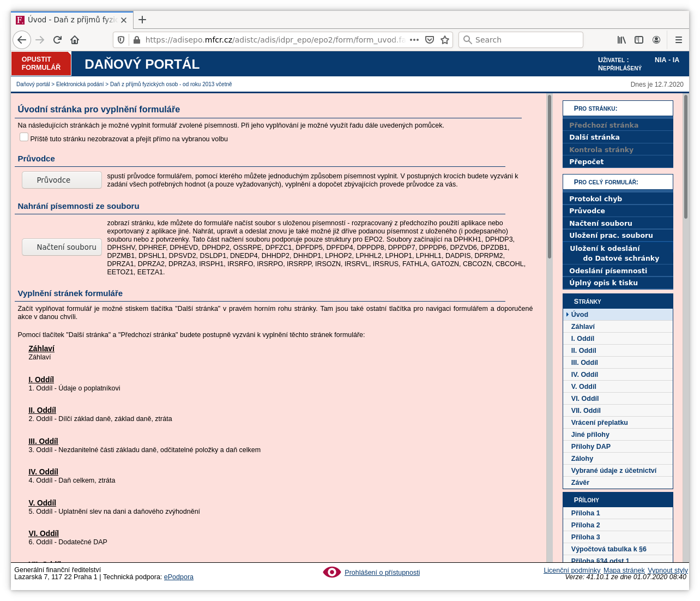Image resolution: width=700 pixels, height=601 pixels.
Task: Go back with the browser back arrow
Action: coord(21,40)
